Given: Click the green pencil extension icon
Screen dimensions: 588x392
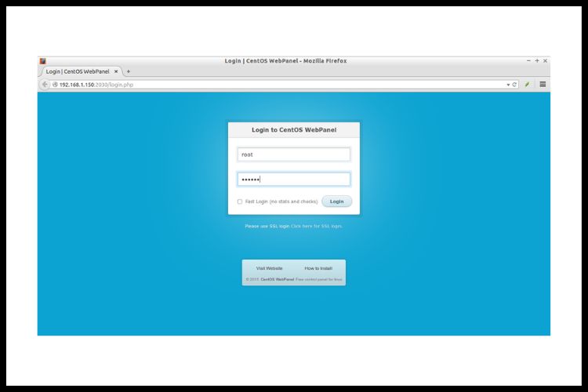Looking at the screenshot, I should pos(527,85).
